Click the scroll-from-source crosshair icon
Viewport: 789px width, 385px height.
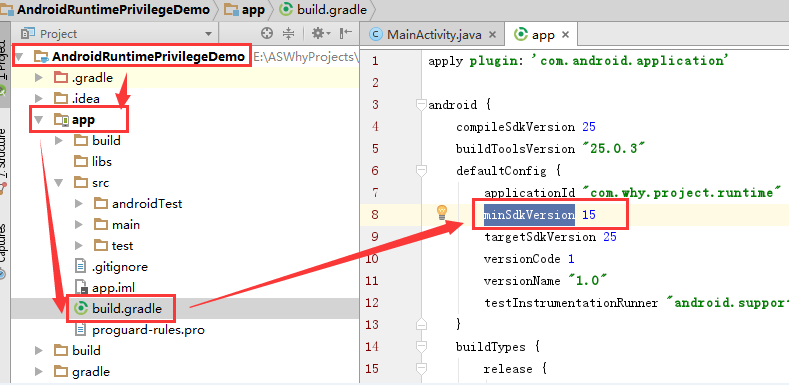(x=267, y=34)
